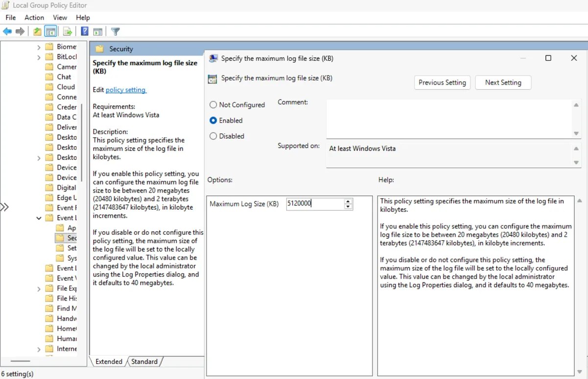Click the Export List toolbar icon
The height and width of the screenshot is (379, 588).
pyautogui.click(x=68, y=32)
